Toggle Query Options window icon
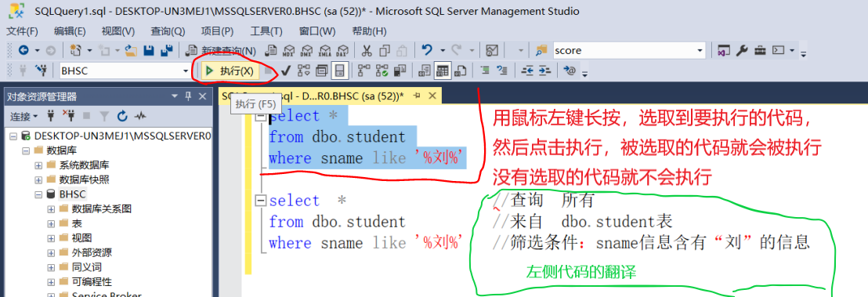This screenshot has width=868, height=297. [322, 71]
